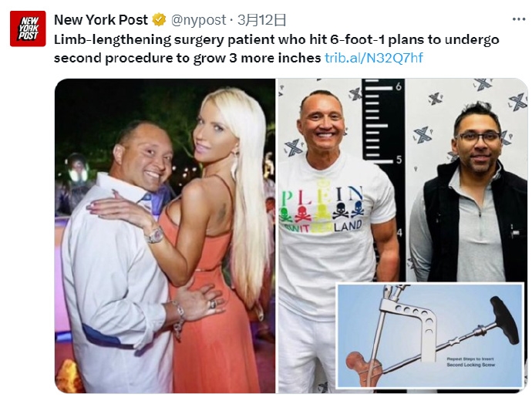Open the @nypost handle link

(x=198, y=20)
